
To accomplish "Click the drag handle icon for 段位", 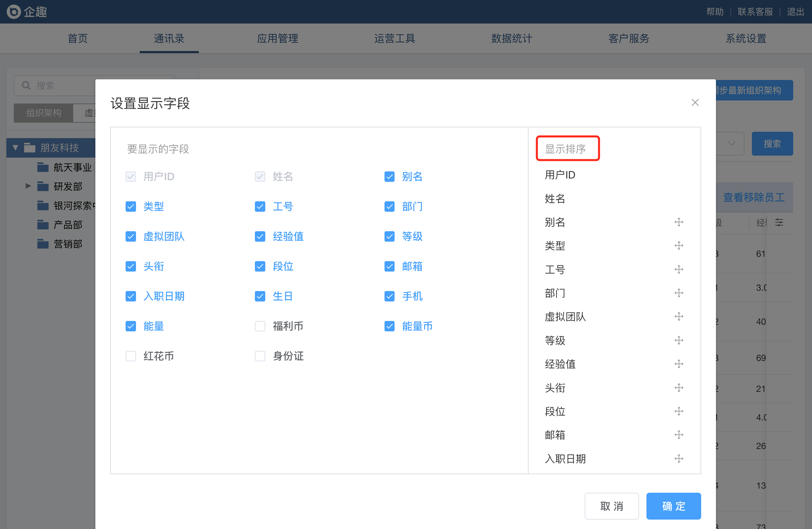I will [x=679, y=411].
